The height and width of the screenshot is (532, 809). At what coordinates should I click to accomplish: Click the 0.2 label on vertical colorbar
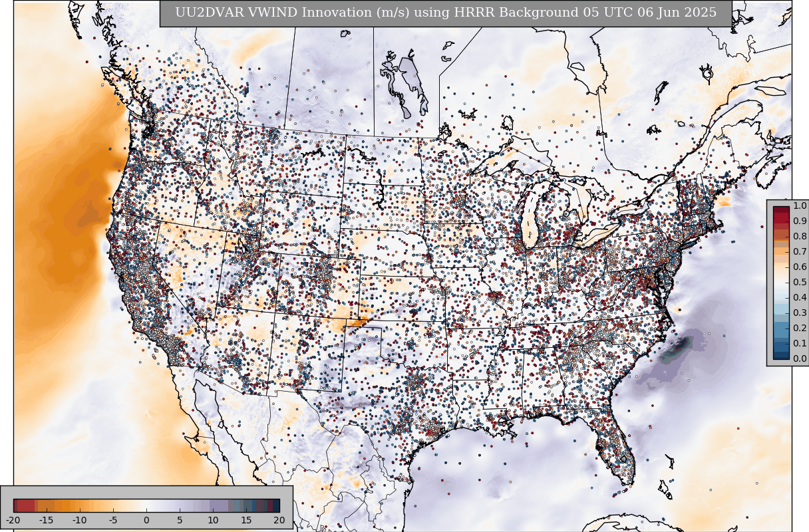tap(800, 329)
